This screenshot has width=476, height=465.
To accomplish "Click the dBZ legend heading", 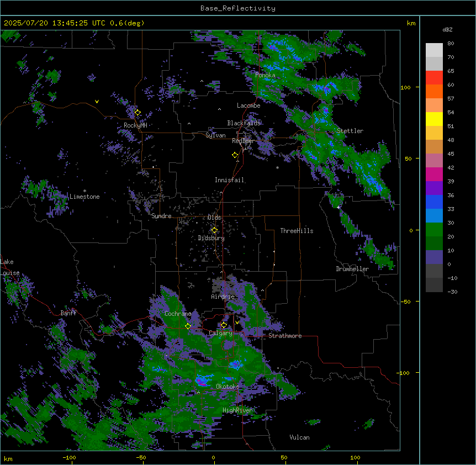I will tap(447, 30).
